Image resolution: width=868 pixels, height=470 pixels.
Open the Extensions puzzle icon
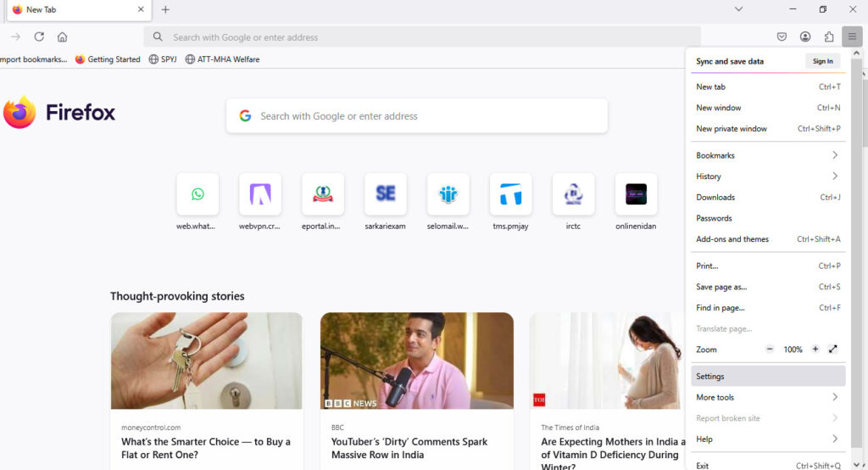pos(829,36)
